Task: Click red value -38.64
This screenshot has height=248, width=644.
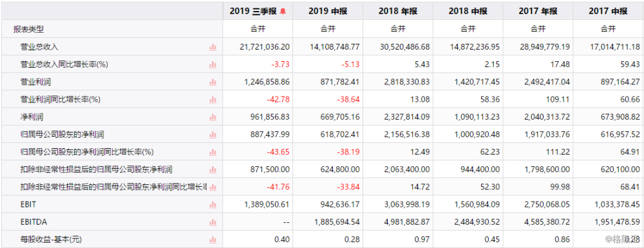Action: (x=348, y=100)
